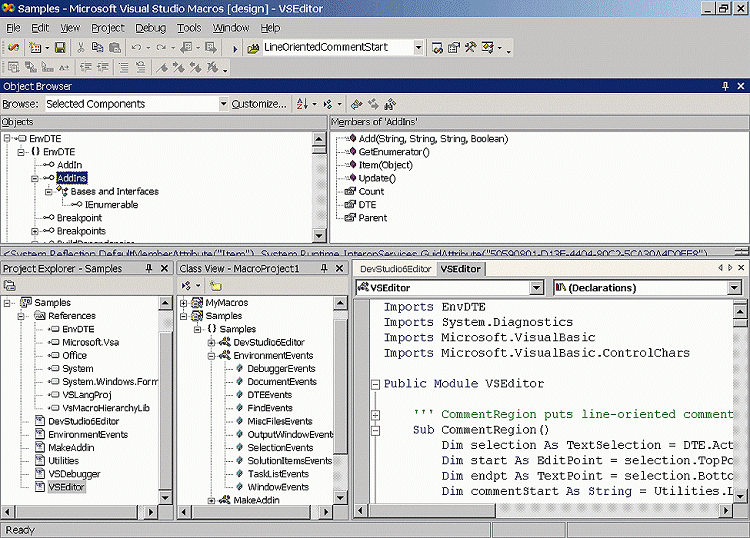This screenshot has width=750, height=538.
Task: Toggle the Project Explorer auto-hide pin
Action: coord(149,268)
